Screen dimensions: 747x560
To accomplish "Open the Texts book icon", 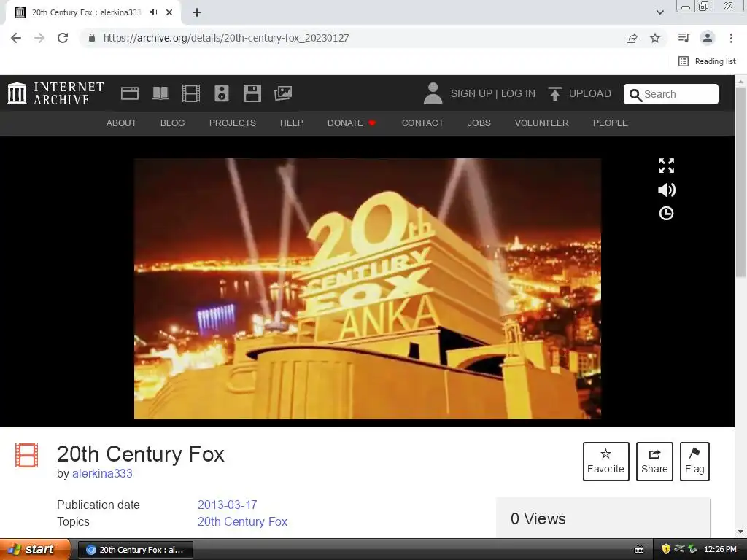I will [x=160, y=93].
